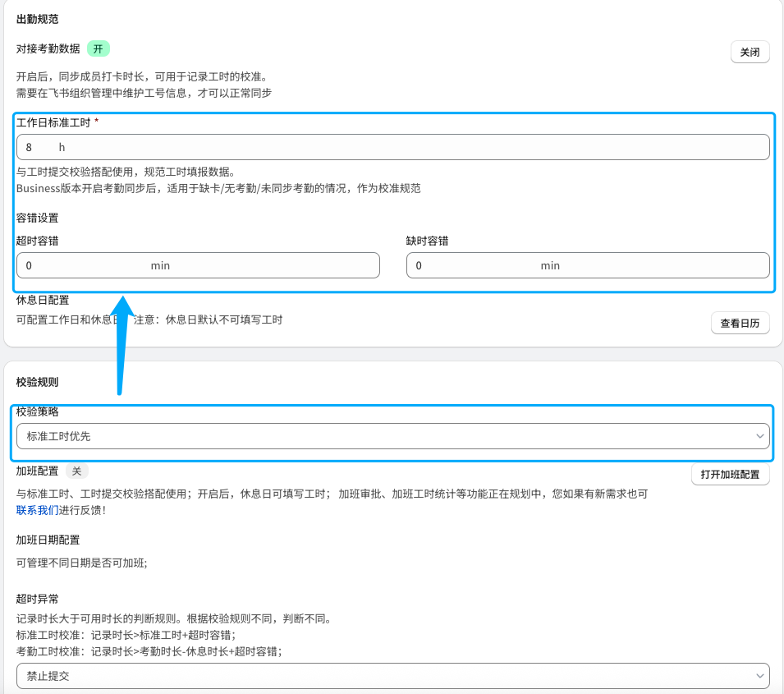Click the 关 badge beside 加班配置

click(76, 471)
